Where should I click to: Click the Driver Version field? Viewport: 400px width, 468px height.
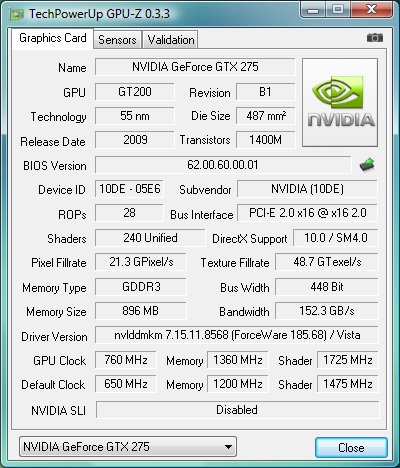(x=237, y=335)
